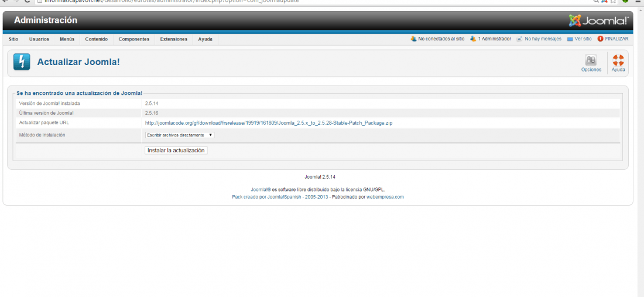
Task: Click the Actualizar paquete URL label
Action: [x=43, y=122]
